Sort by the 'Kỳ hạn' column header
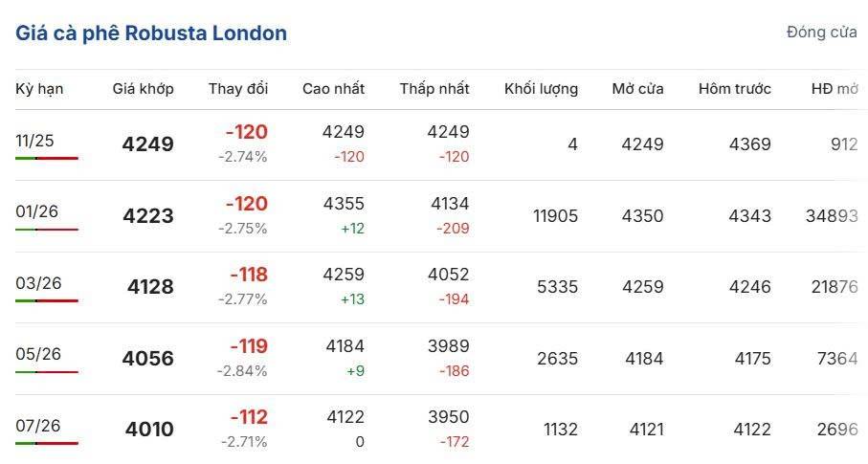The height and width of the screenshot is (464, 868). tap(39, 89)
